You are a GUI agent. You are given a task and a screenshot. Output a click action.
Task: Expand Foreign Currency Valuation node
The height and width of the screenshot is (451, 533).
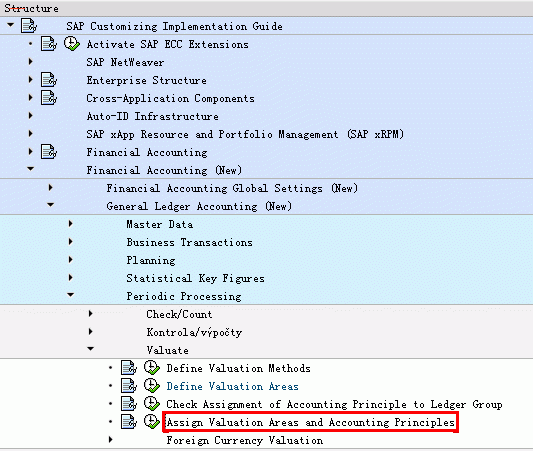coord(110,440)
